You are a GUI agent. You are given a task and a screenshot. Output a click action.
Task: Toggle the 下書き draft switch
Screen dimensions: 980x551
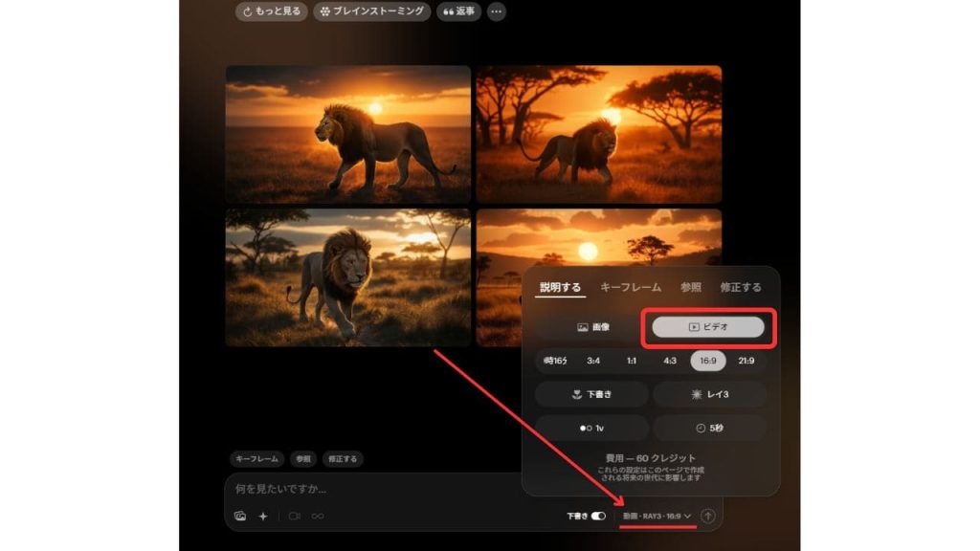[598, 516]
